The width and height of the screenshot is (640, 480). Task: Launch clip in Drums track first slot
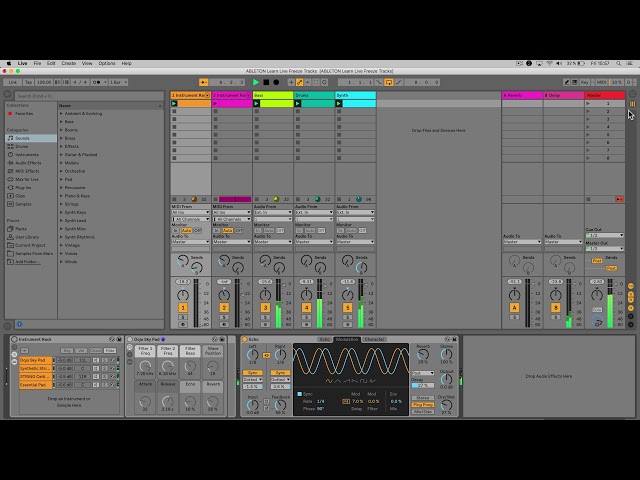point(298,104)
